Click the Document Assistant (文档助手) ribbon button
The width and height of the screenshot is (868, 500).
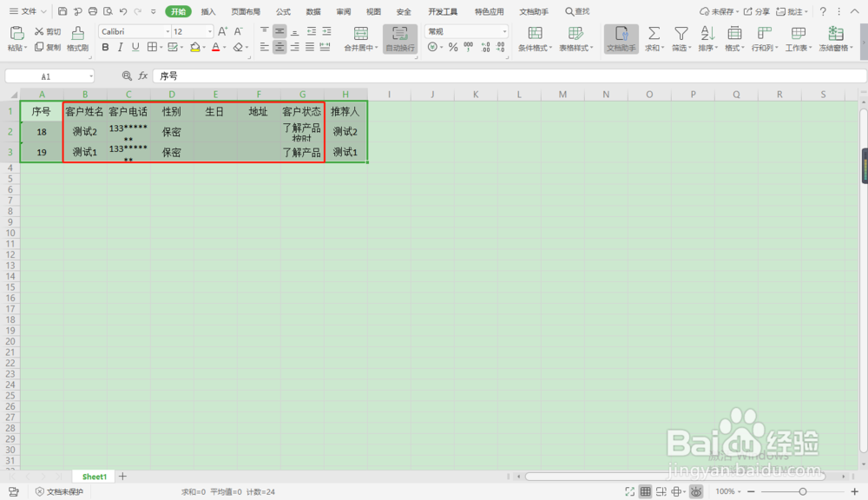[x=621, y=39]
